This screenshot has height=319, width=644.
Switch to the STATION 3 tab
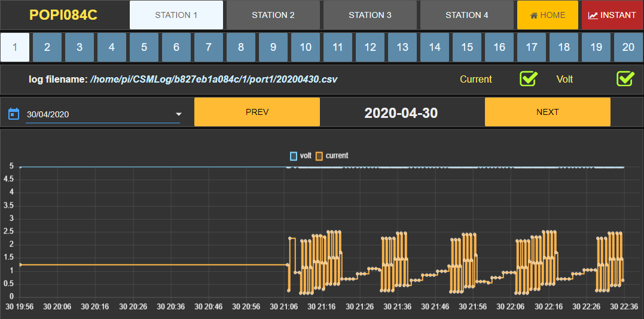[370, 15]
